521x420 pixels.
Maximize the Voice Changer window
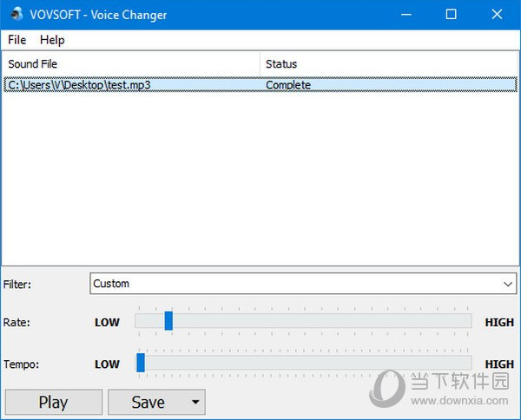point(451,14)
